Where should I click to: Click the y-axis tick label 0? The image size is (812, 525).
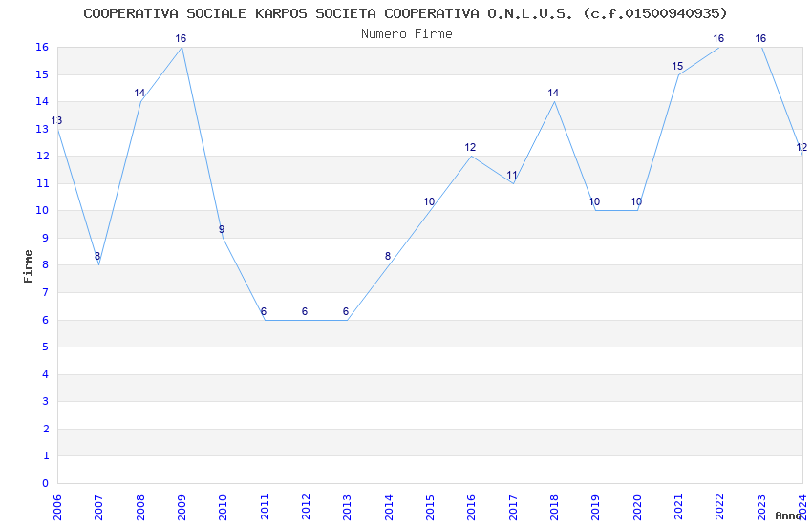click(x=45, y=483)
